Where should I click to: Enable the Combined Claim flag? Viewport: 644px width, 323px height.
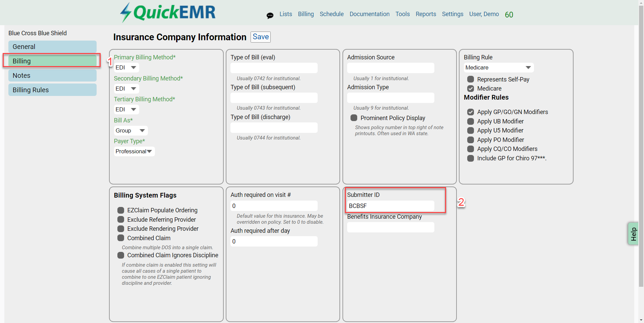[121, 238]
